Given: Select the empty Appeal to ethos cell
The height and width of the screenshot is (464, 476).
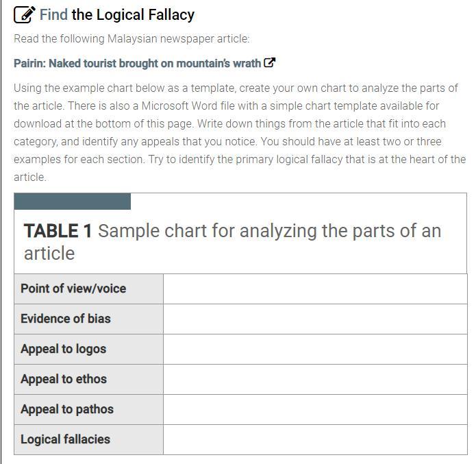Looking at the screenshot, I should pos(315,379).
